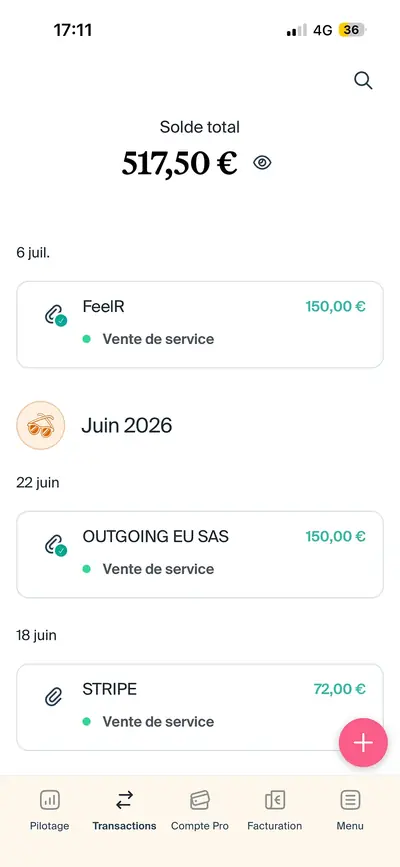
Task: Tap the pink plus add button
Action: click(363, 743)
